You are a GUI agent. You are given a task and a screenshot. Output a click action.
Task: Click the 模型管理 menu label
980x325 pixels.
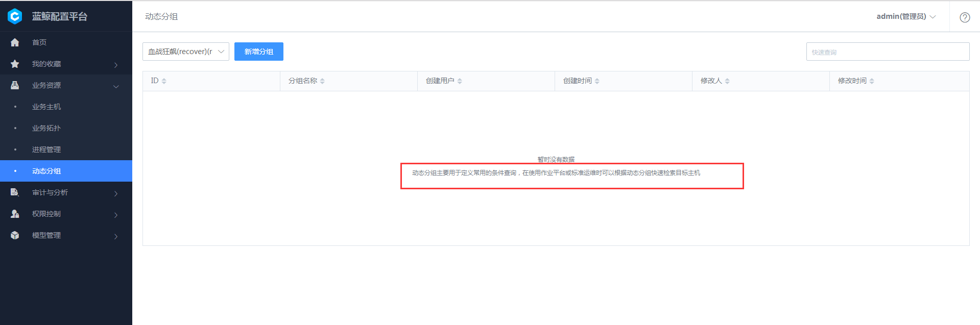coord(46,235)
